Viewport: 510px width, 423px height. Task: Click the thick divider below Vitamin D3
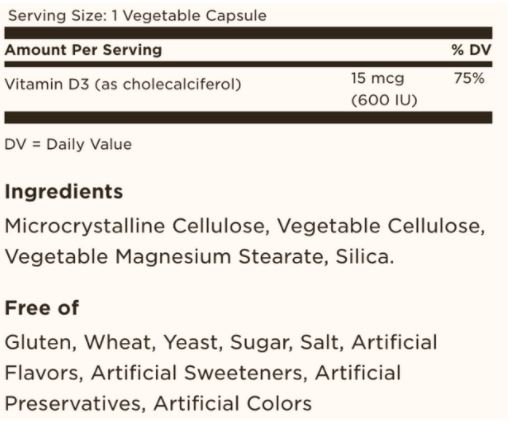click(248, 118)
